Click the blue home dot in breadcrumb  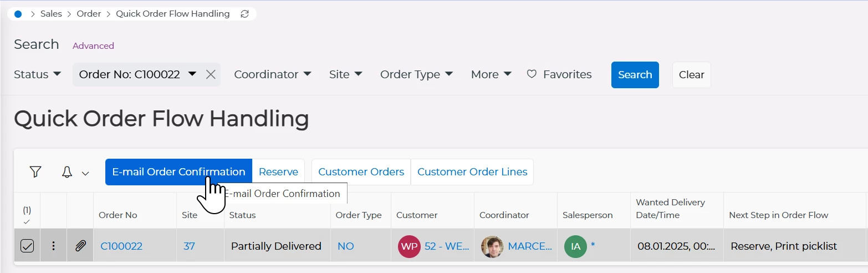click(18, 14)
